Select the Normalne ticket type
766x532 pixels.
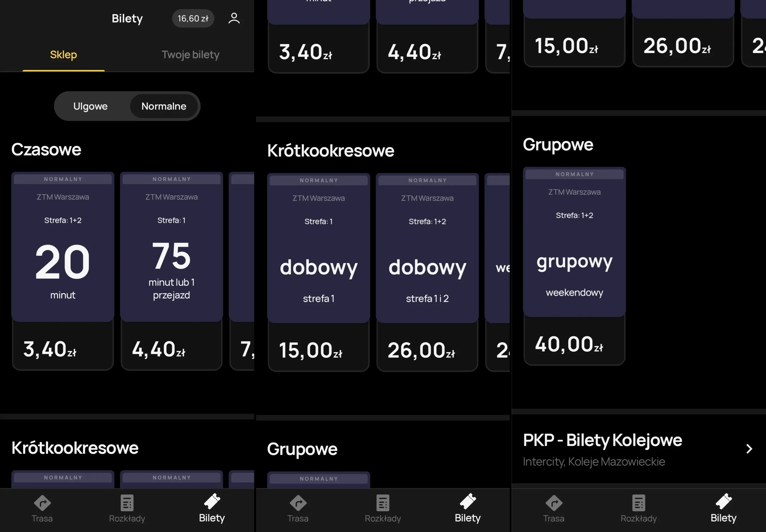164,106
